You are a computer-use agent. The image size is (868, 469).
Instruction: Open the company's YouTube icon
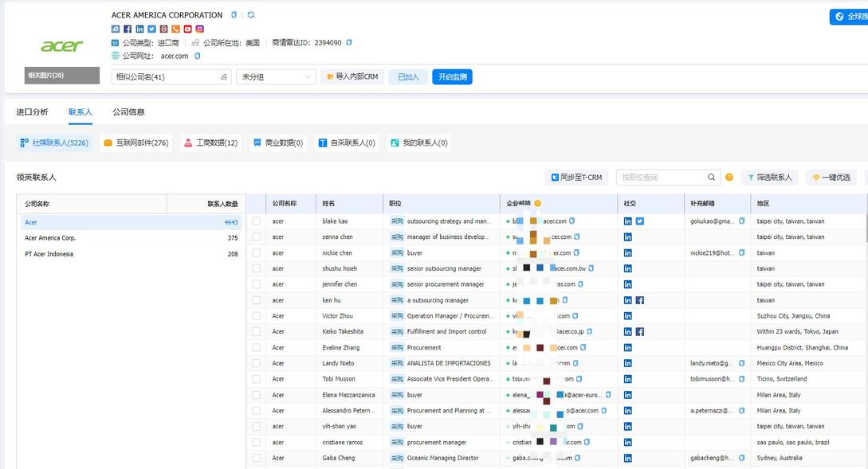click(187, 29)
